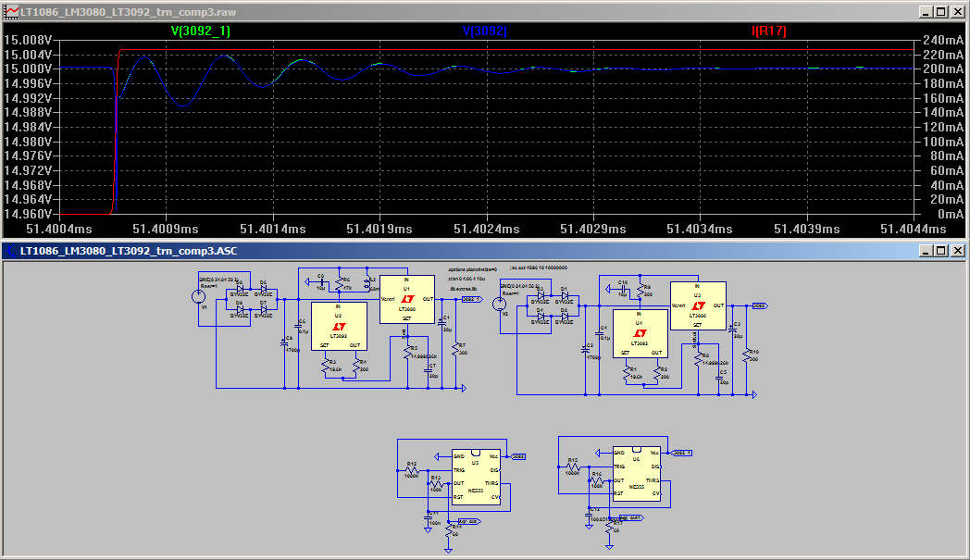Image resolution: width=970 pixels, height=560 pixels.
Task: Select capacitor C1 at the U1 output
Action: pos(442,323)
